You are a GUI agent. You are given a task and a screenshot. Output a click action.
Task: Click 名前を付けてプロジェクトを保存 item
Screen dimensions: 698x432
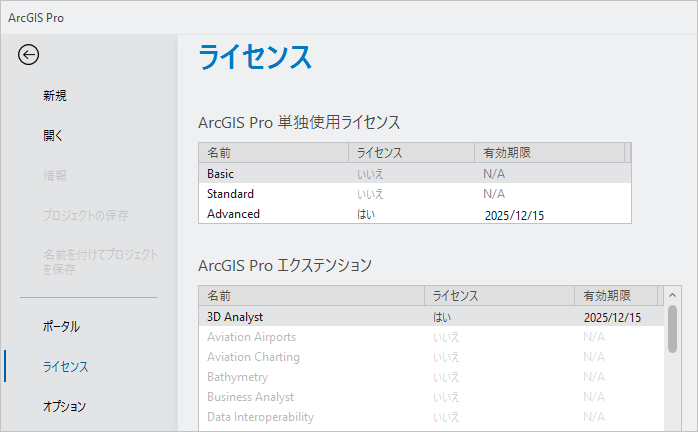101,262
